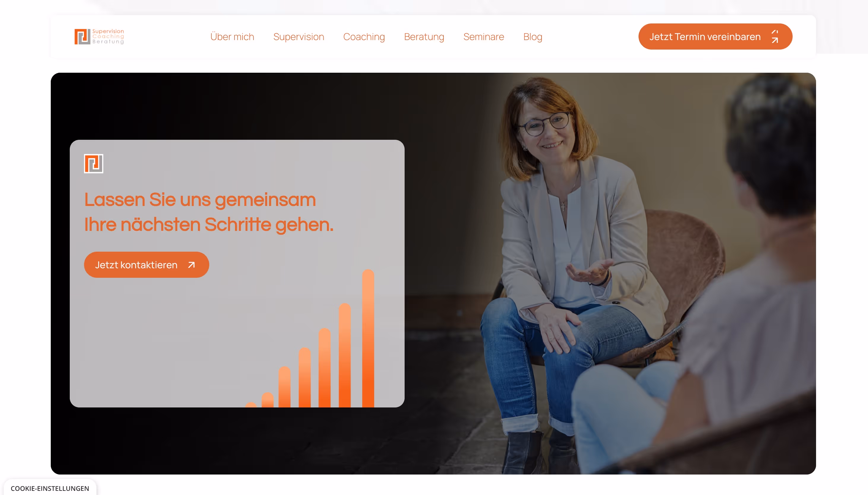
Task: Click the tallest orange bar in chart
Action: tap(368, 338)
